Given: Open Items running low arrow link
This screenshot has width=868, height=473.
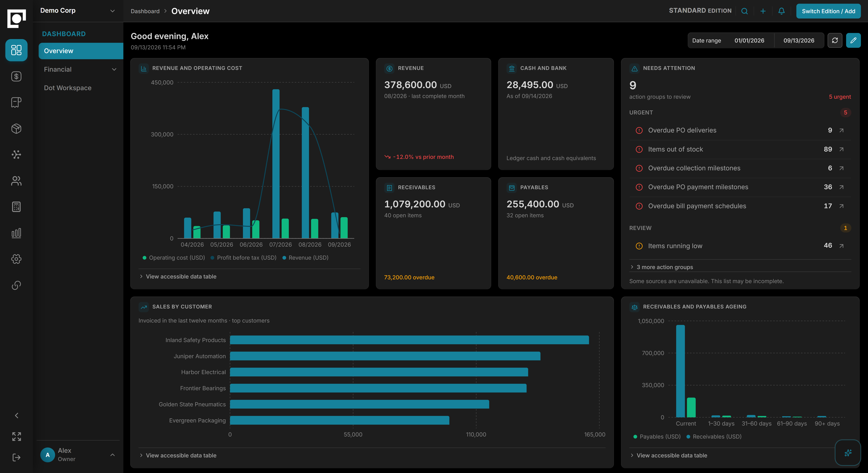Looking at the screenshot, I should (x=841, y=246).
